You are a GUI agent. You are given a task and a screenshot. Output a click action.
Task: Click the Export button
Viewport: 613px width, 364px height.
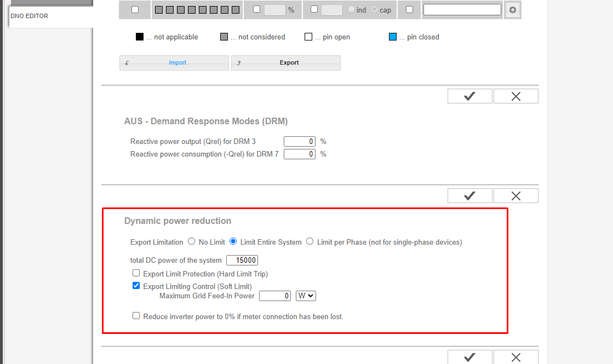coord(286,63)
